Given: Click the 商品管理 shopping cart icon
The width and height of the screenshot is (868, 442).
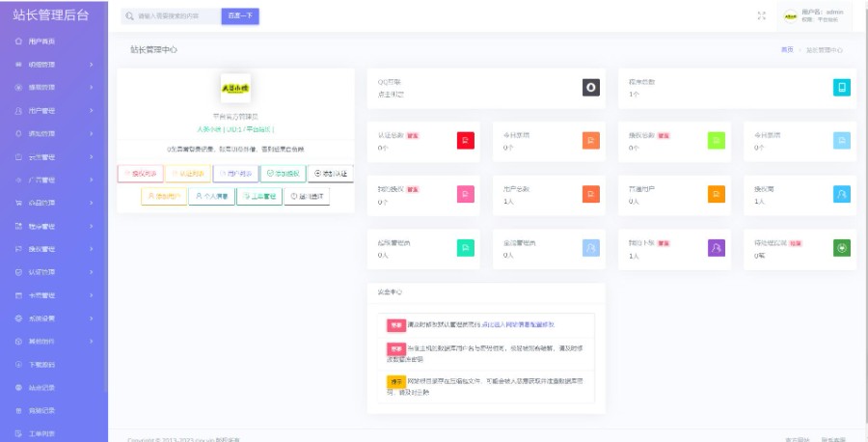Looking at the screenshot, I should [18, 203].
